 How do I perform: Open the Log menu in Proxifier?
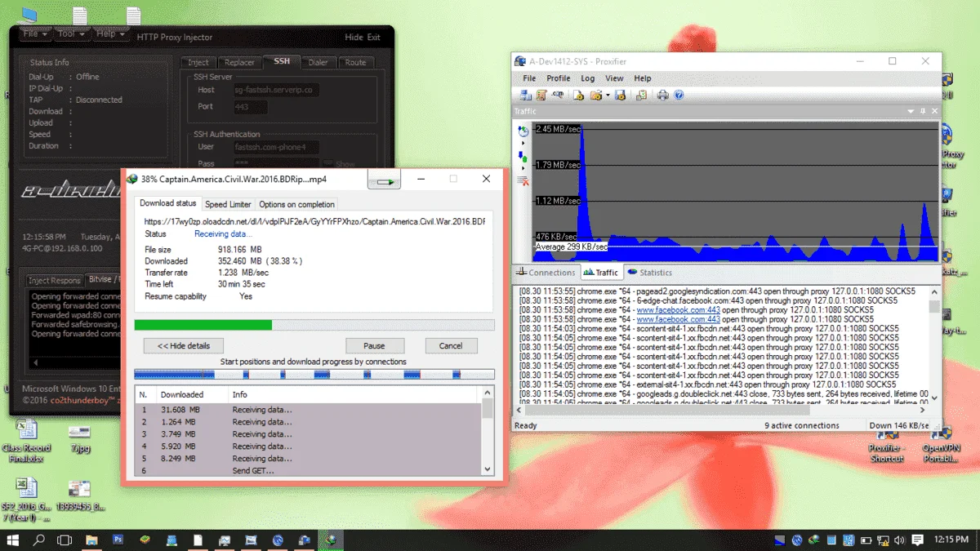[588, 78]
